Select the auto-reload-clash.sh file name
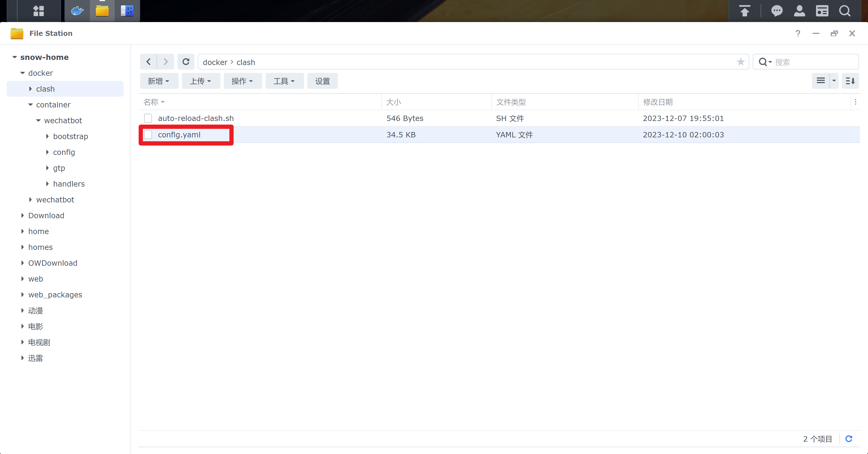This screenshot has width=868, height=454. (x=196, y=118)
